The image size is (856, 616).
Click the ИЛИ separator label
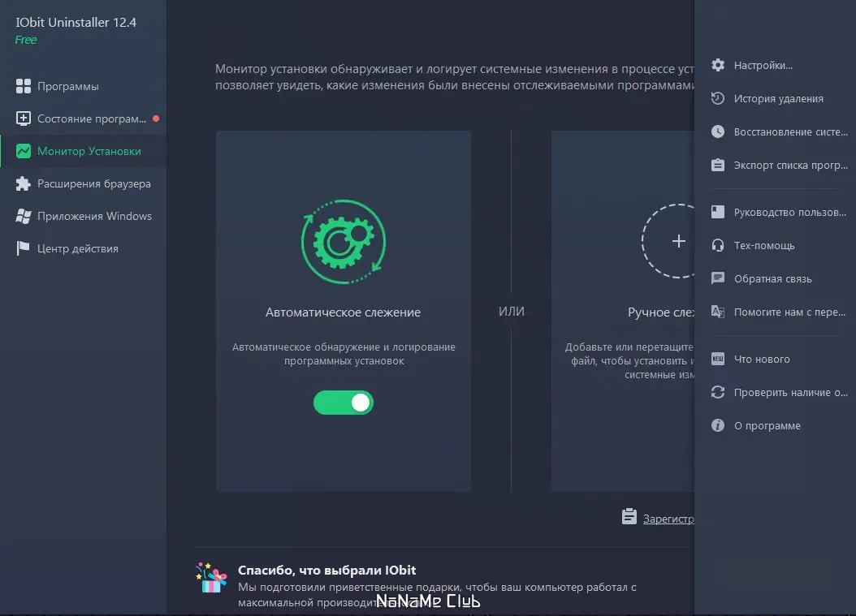(x=512, y=311)
